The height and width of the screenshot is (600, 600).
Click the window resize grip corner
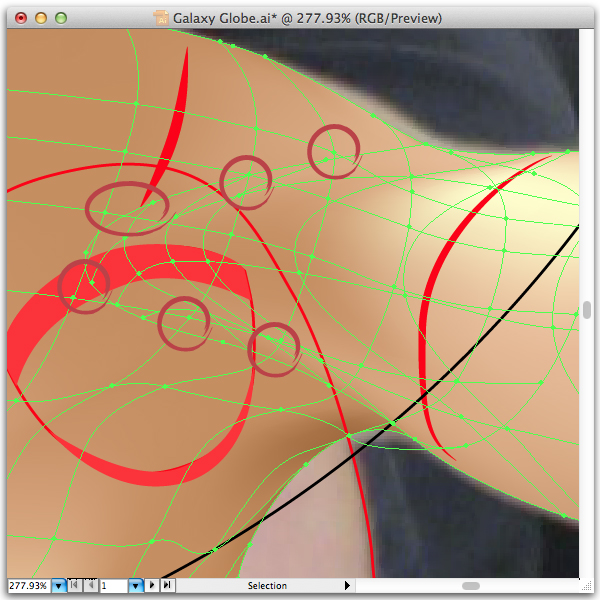click(587, 586)
